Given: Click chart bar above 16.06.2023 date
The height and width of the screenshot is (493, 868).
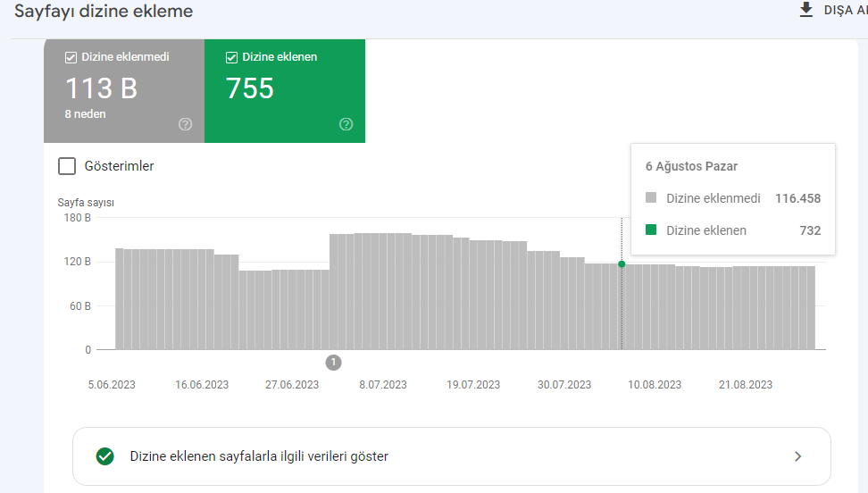Looking at the screenshot, I should pos(202,299).
